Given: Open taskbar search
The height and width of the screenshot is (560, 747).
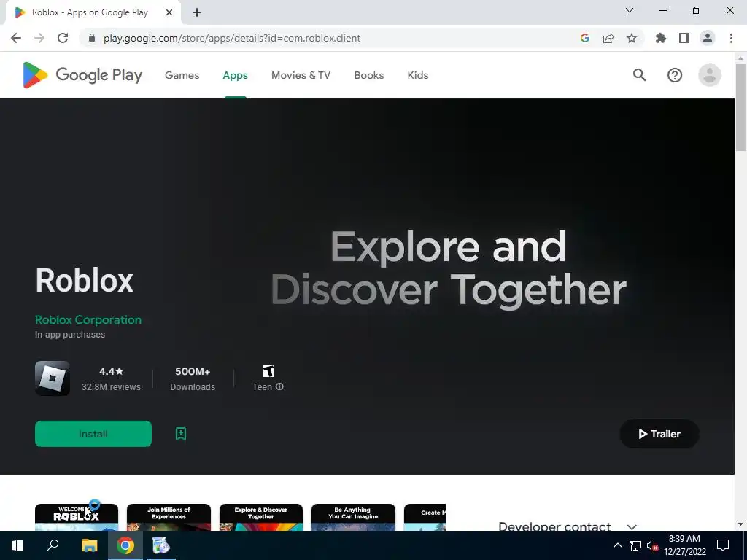Looking at the screenshot, I should [53, 545].
